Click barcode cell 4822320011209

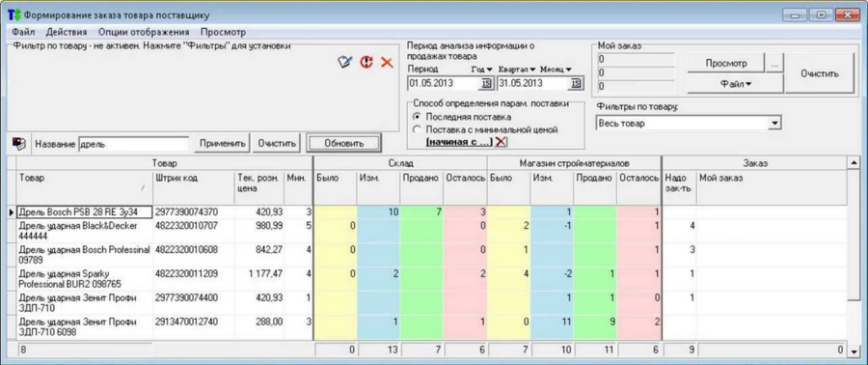pyautogui.click(x=193, y=279)
